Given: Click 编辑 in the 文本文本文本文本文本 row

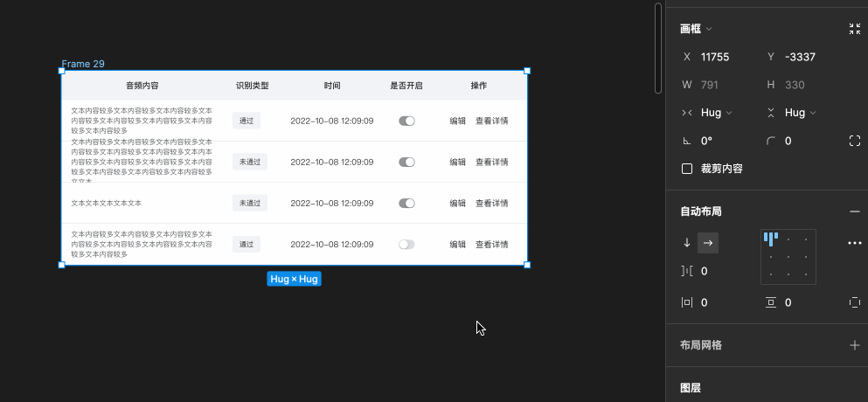Looking at the screenshot, I should click(x=458, y=204).
